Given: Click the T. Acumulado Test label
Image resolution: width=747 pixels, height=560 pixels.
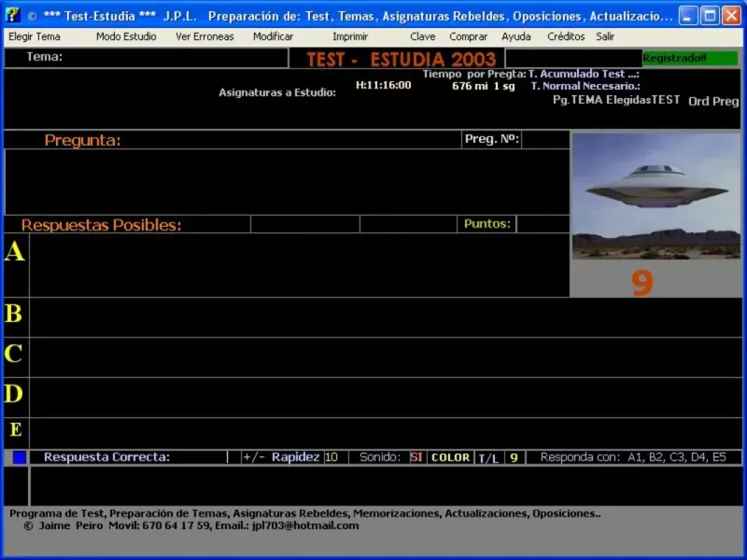Looking at the screenshot, I should [584, 74].
